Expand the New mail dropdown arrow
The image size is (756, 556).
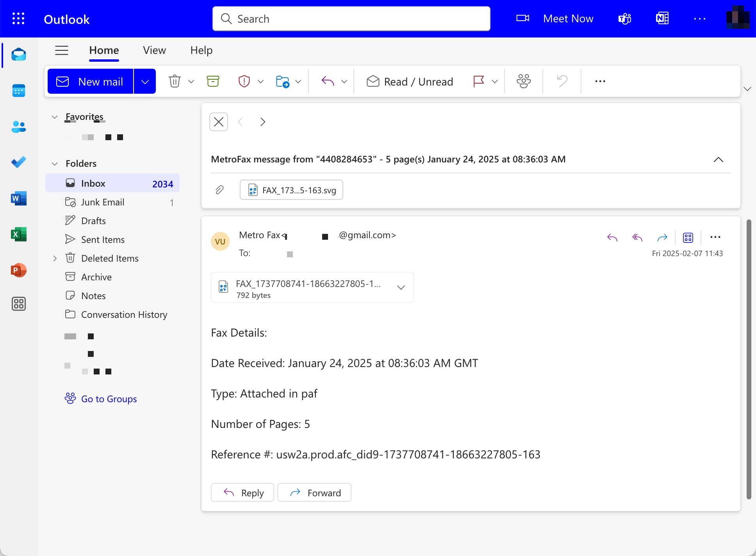point(145,82)
